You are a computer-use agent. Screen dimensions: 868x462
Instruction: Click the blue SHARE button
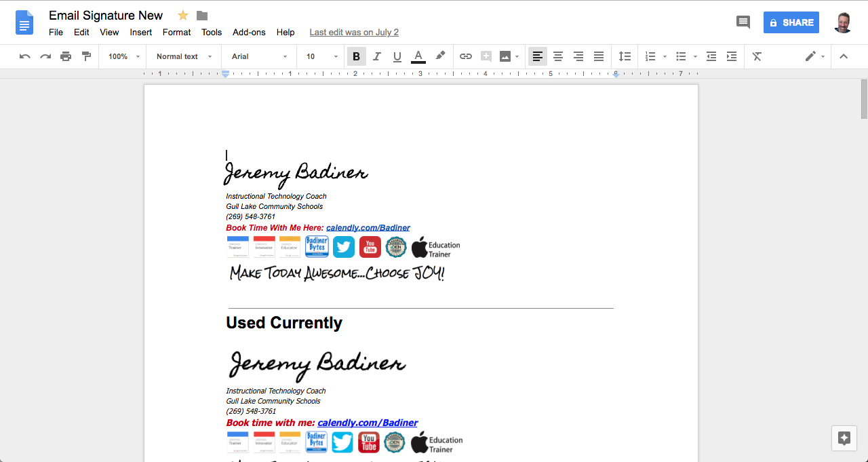(x=791, y=22)
